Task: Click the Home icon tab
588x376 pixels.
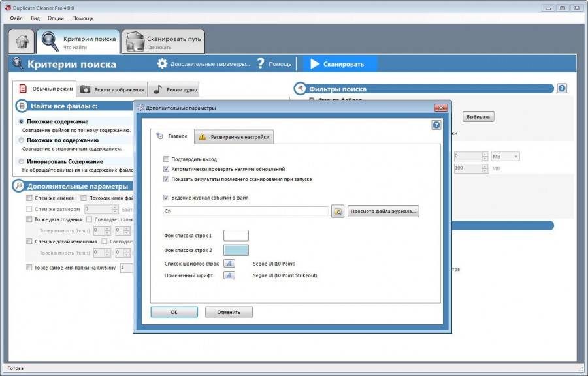Action: 22,42
